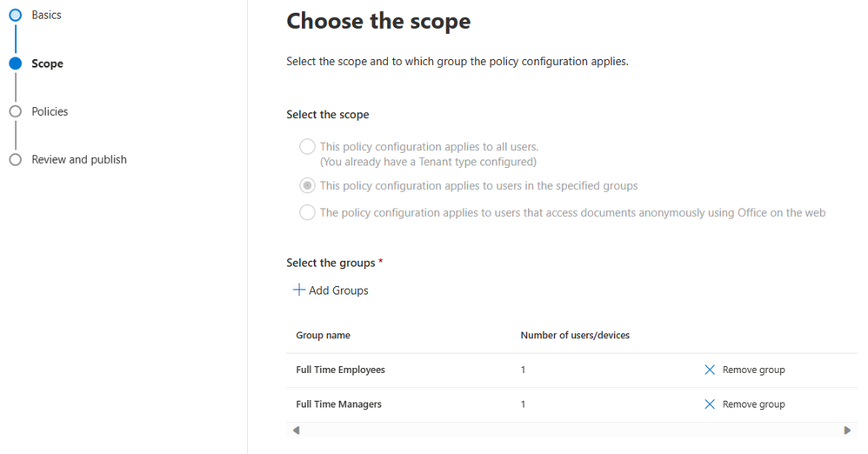
Task: Click X icon for Full Time Managers
Action: click(x=710, y=404)
